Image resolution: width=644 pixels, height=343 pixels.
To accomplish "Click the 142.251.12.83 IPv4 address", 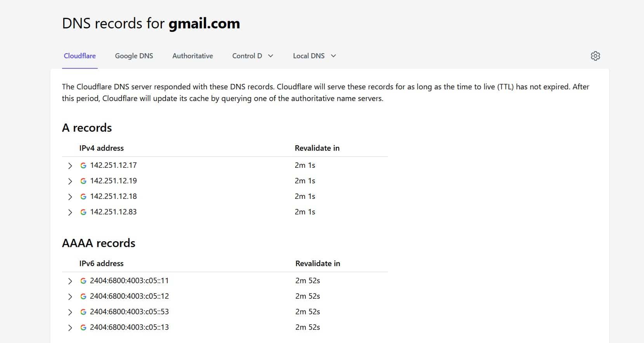I will 113,212.
